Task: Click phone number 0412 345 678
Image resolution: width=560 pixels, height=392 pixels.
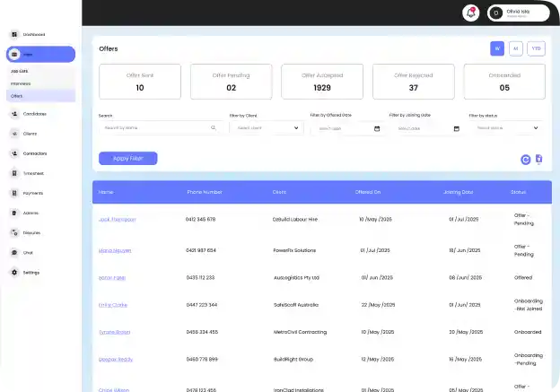Action: (200, 219)
